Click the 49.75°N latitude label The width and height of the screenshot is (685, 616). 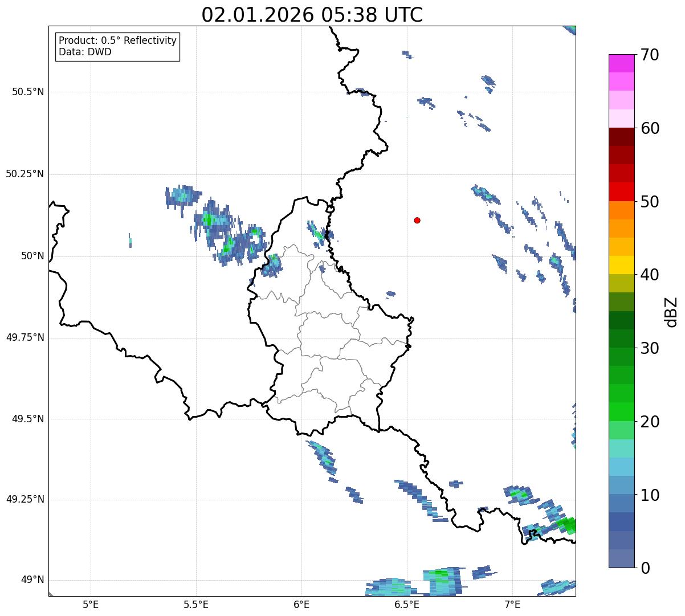pos(25,337)
